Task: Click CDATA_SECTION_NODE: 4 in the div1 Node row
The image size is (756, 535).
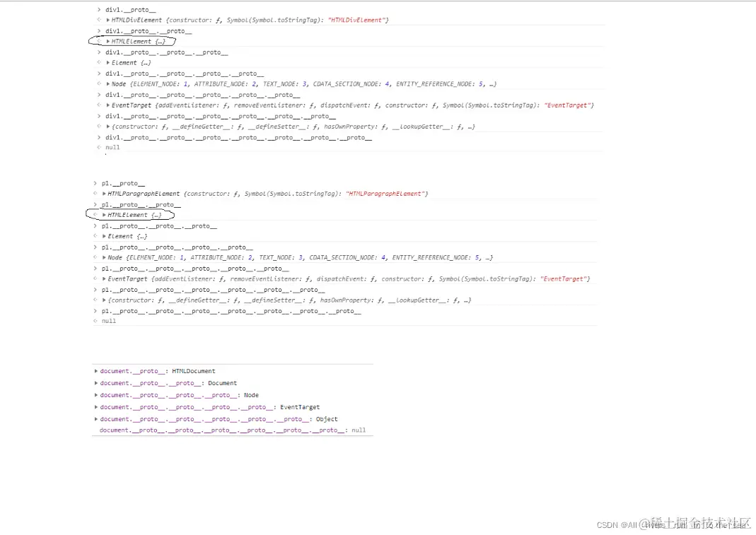Action: (351, 84)
